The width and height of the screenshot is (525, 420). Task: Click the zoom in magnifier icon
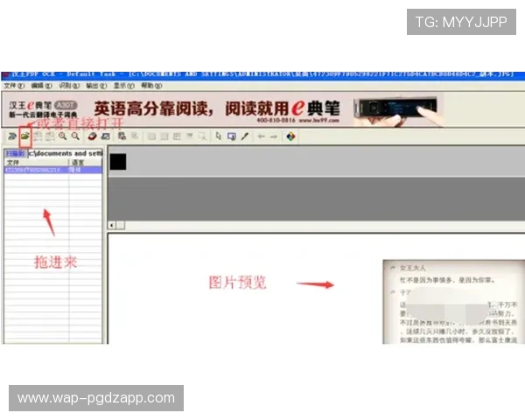point(63,136)
